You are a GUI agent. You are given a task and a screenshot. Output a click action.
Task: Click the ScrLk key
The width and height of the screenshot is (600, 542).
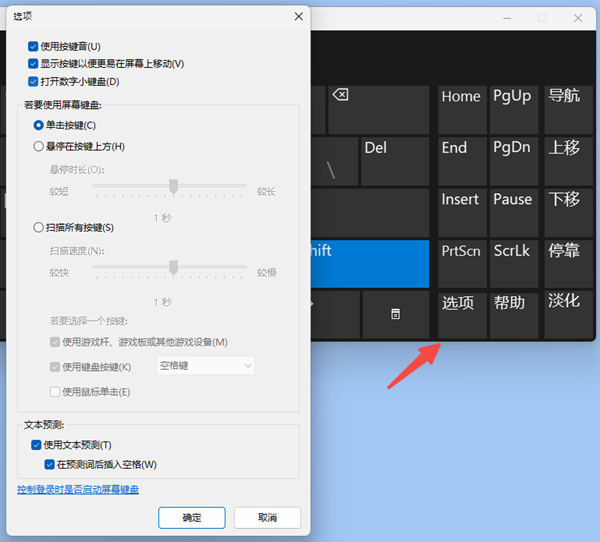point(514,264)
